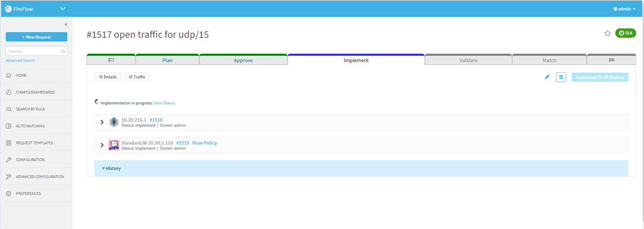
Task: Click the green SLA badge
Action: (x=626, y=33)
